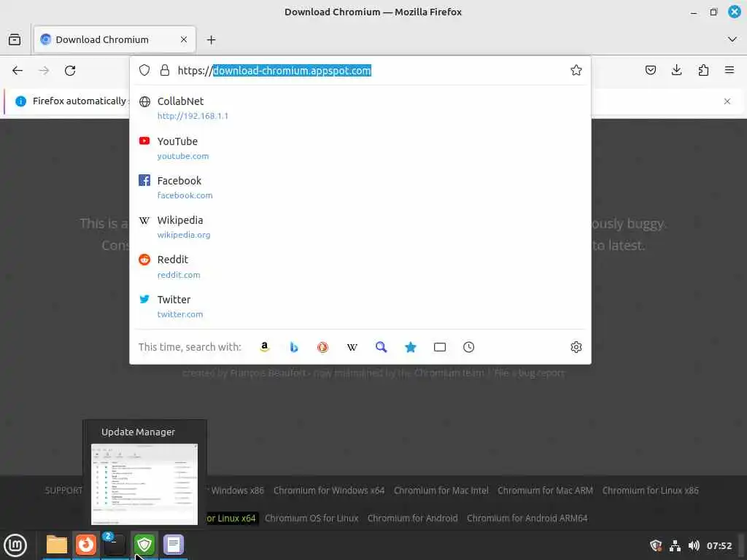Viewport: 747px width, 560px height.
Task: Bookmark this page with star icon
Action: (576, 71)
